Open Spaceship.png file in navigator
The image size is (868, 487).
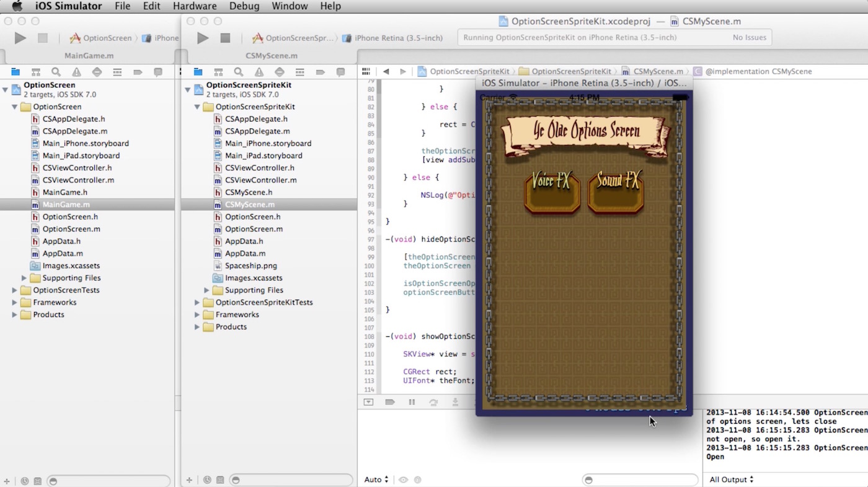tap(250, 266)
